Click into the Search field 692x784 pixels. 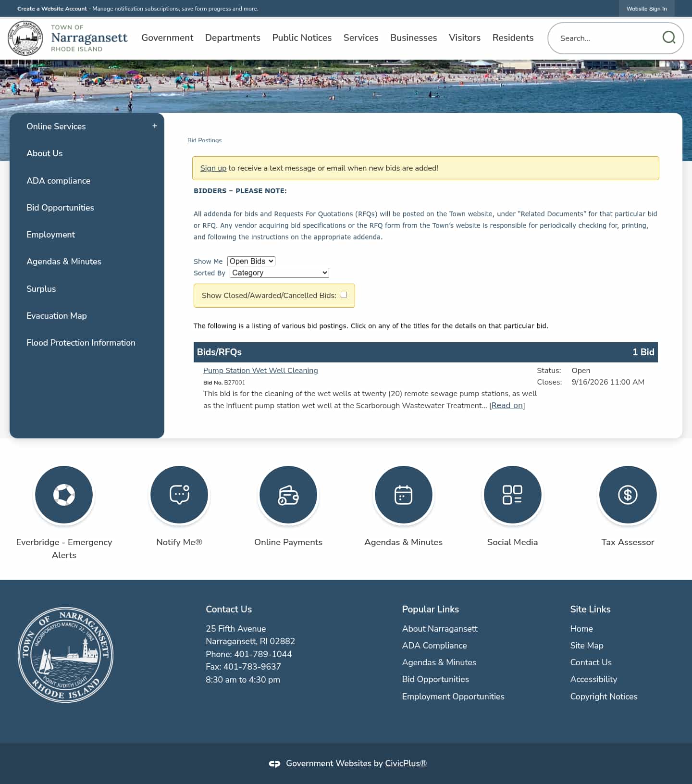[608, 38]
